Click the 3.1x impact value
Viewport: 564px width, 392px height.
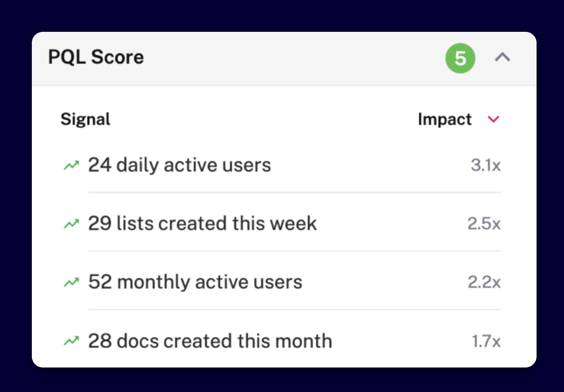point(485,165)
